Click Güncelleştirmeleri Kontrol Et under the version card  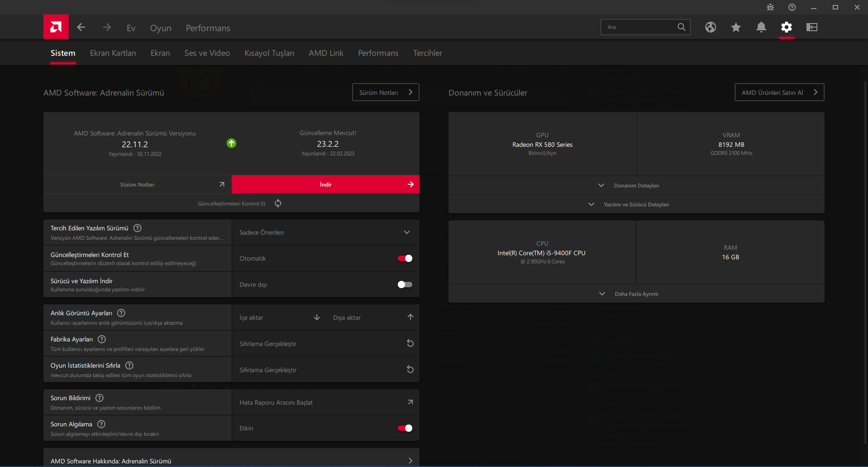click(x=231, y=204)
